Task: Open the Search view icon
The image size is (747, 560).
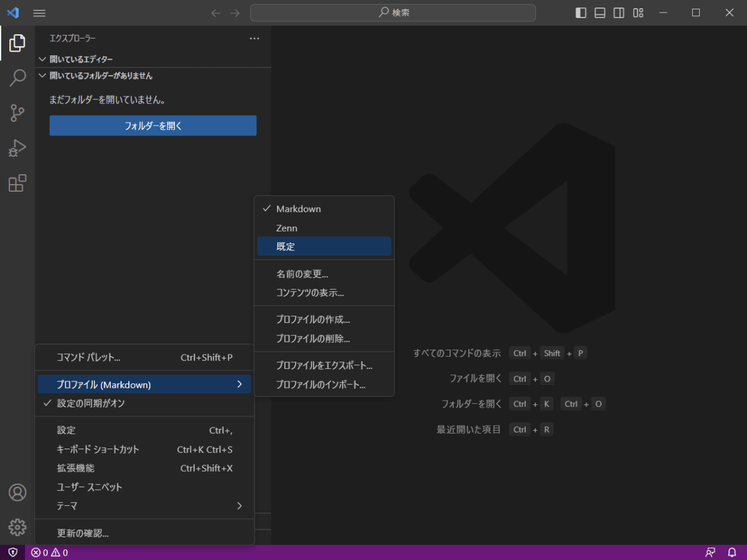Action: click(17, 78)
